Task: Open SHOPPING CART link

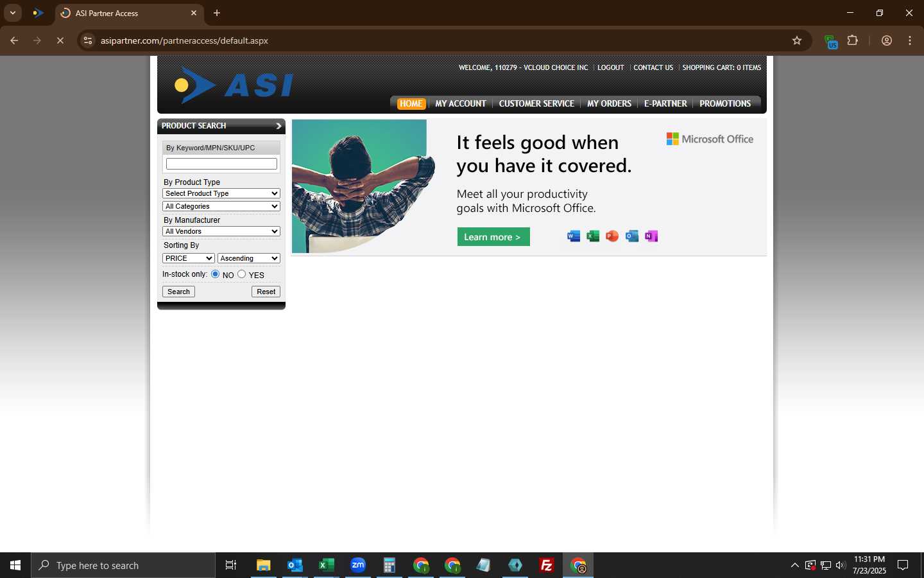Action: point(721,67)
